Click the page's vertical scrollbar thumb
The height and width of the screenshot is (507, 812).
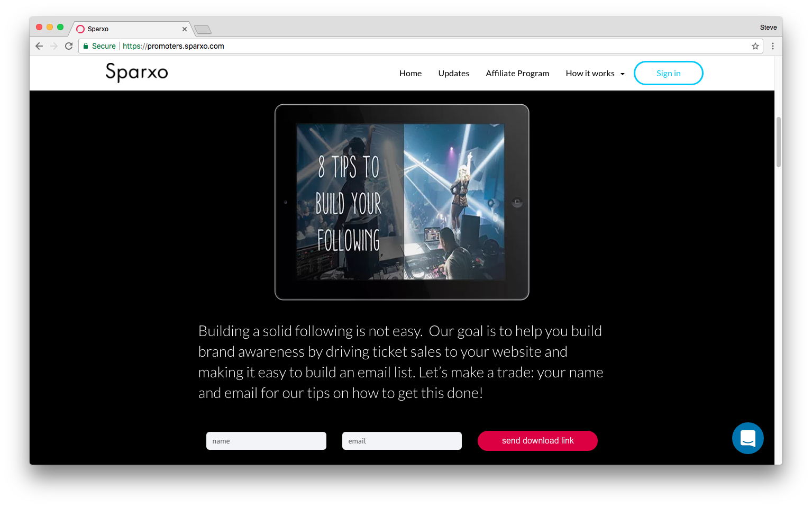(778, 142)
